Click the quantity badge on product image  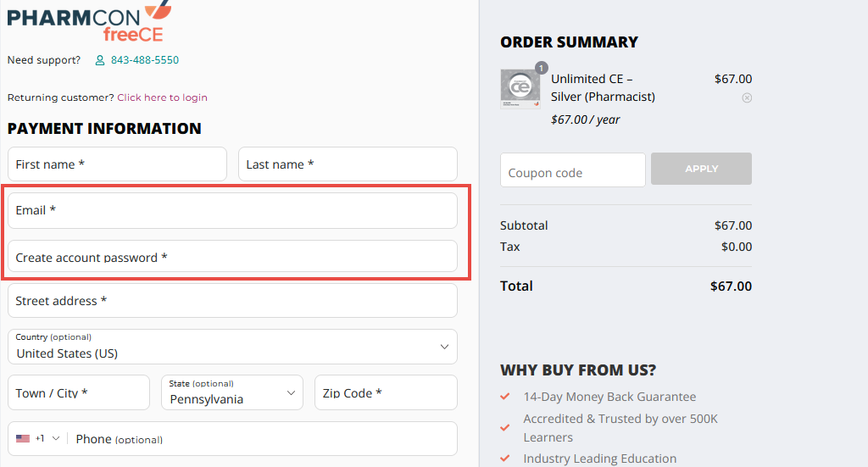tap(541, 68)
